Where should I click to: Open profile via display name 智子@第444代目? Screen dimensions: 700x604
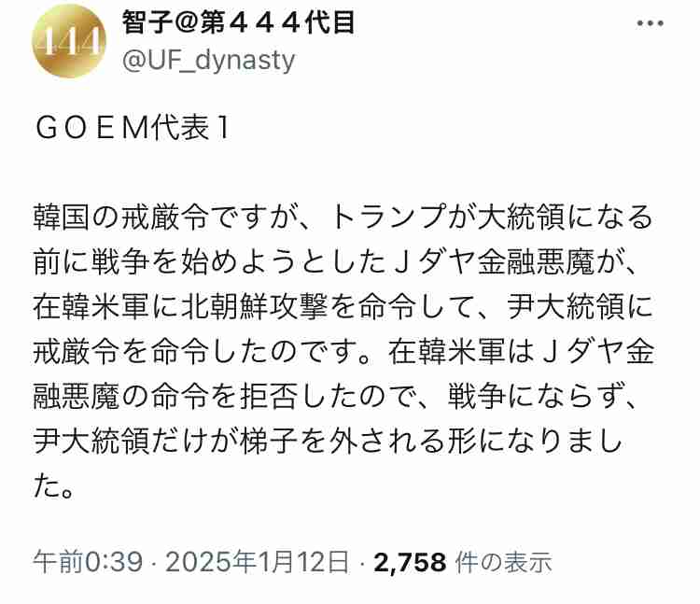point(238,22)
